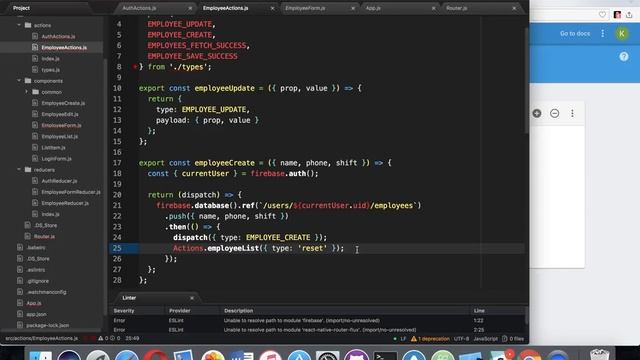This screenshot has width=640, height=360.
Task: Select EmployeeActions.js in the project tree
Action: [x=64, y=47]
